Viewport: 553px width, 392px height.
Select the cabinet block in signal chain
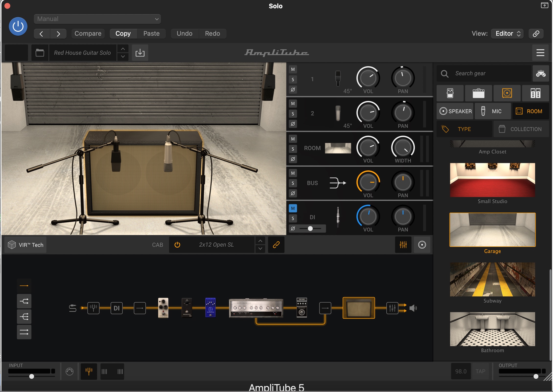(359, 308)
